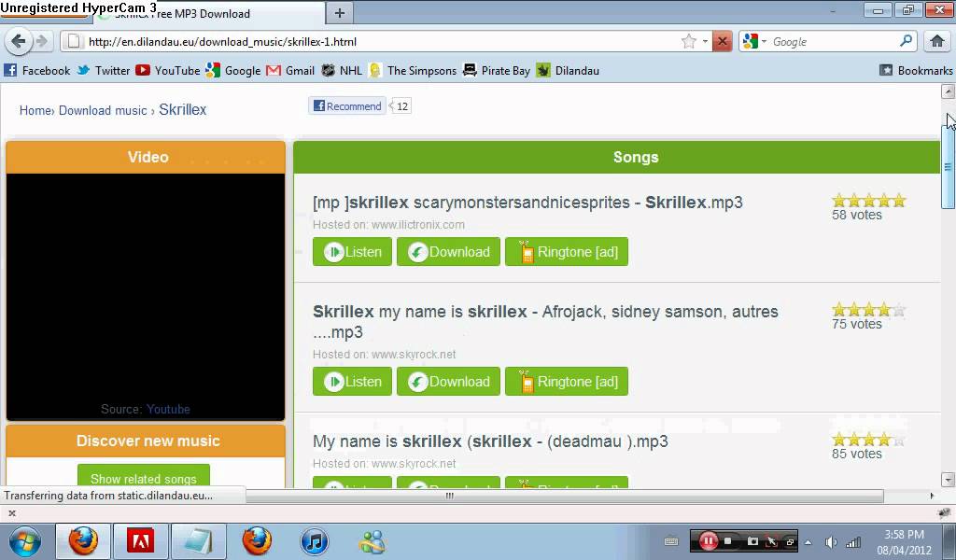Go to Home breadcrumb link
956x560 pixels.
coord(35,110)
